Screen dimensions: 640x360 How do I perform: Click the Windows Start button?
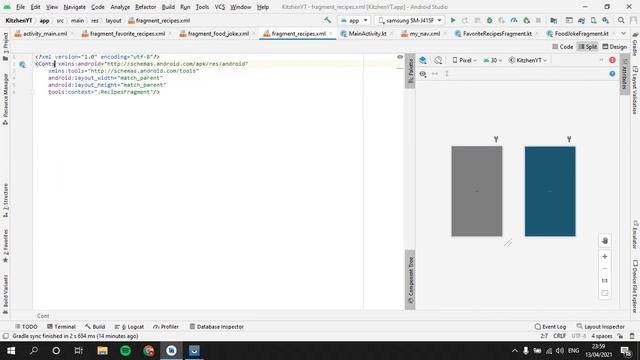tap(11, 351)
